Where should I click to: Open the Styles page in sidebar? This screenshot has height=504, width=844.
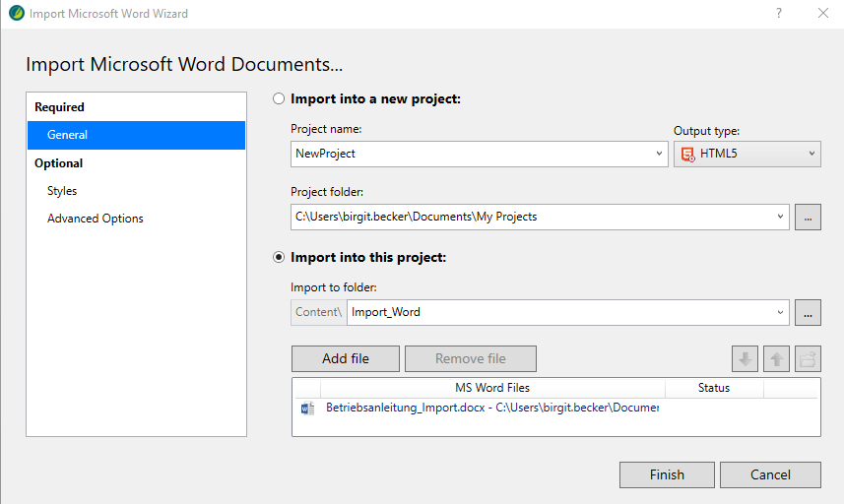pos(62,191)
